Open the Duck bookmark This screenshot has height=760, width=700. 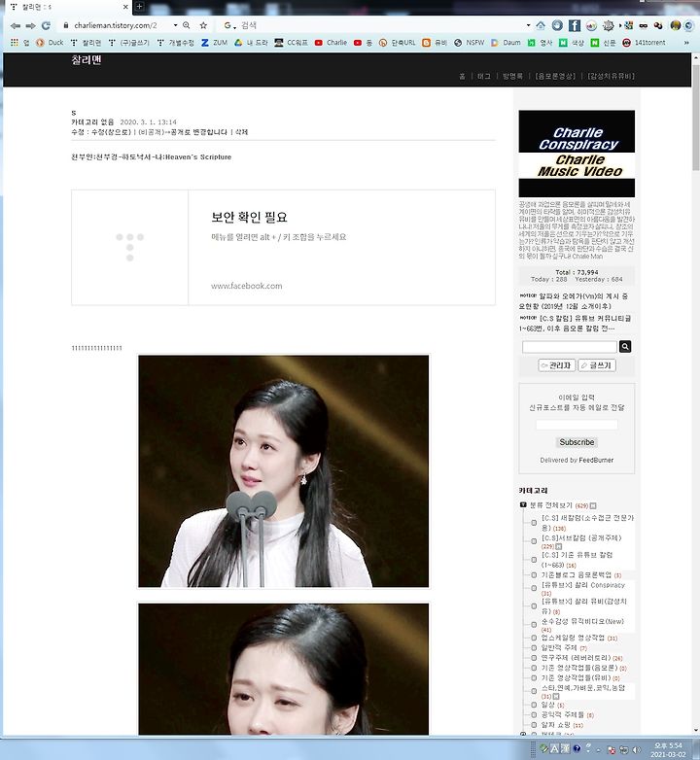click(x=50, y=43)
